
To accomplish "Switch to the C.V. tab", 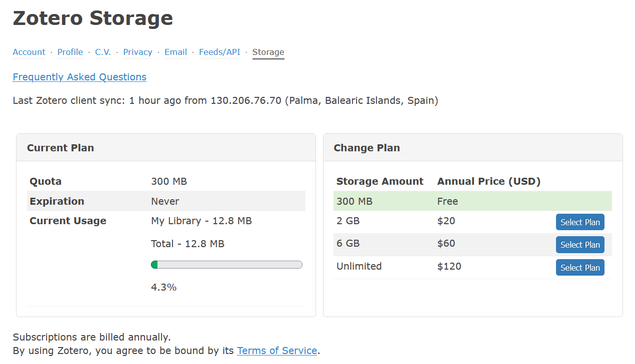I will [x=103, y=52].
